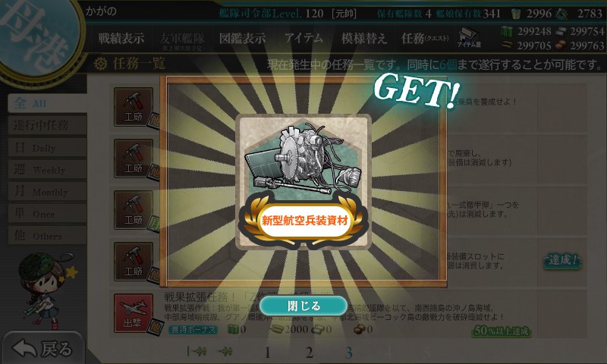Viewport: 607px width, 364px height.
Task: Click the reward item 新型航空兵装資材 card
Action: point(304,182)
